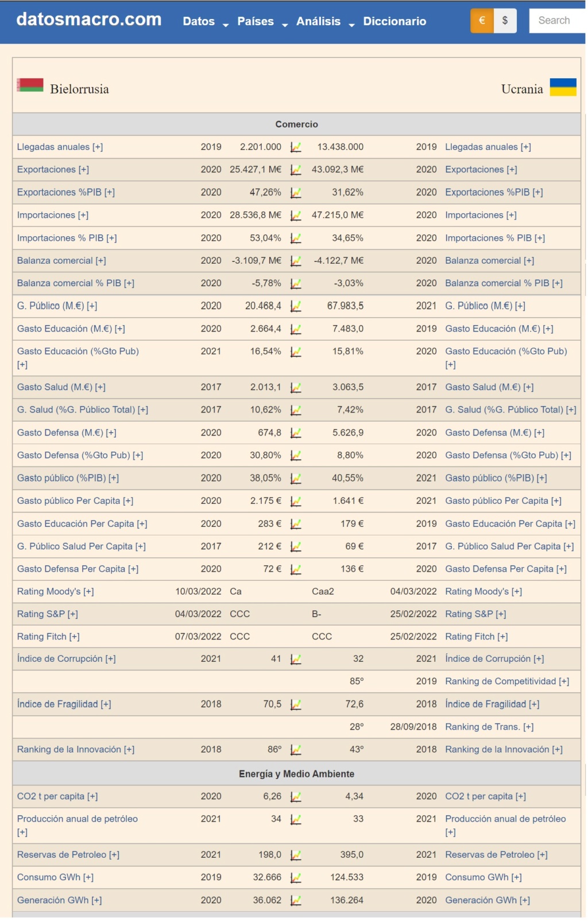This screenshot has height=921, width=588.
Task: Go to Diccionario page
Action: click(395, 22)
